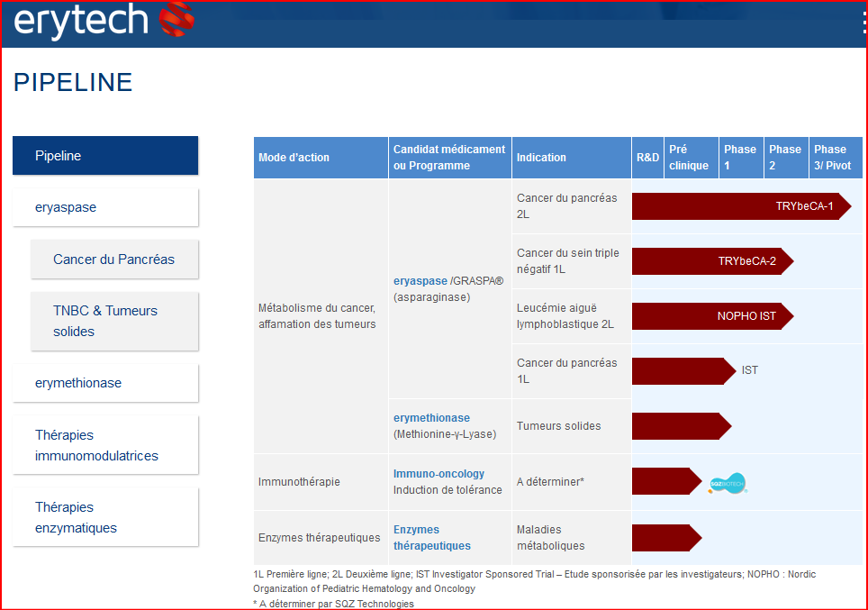
Task: Open Thérapies enzymatiques sidebar item
Action: click(105, 517)
